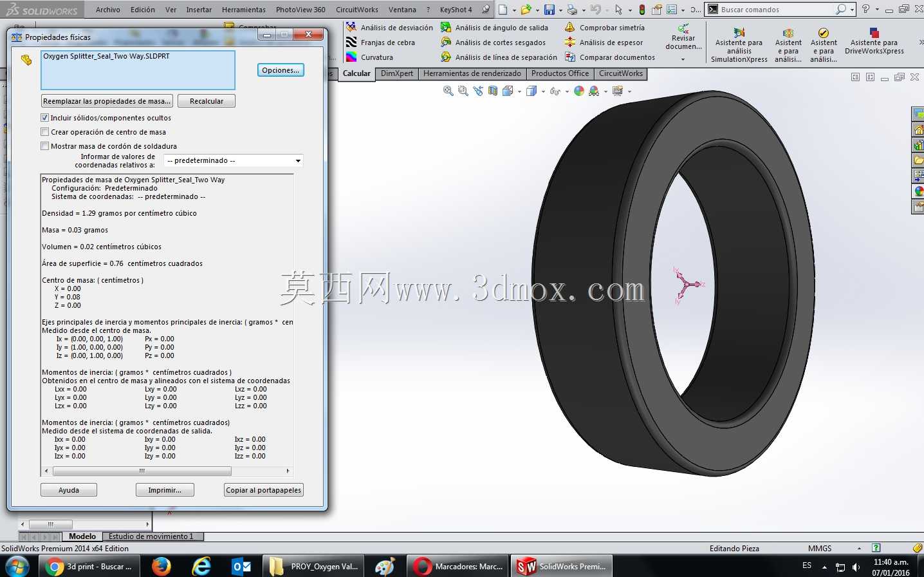Switch to the CircuitWorks tab
Viewport: 924px width, 577px height.
pyautogui.click(x=621, y=73)
